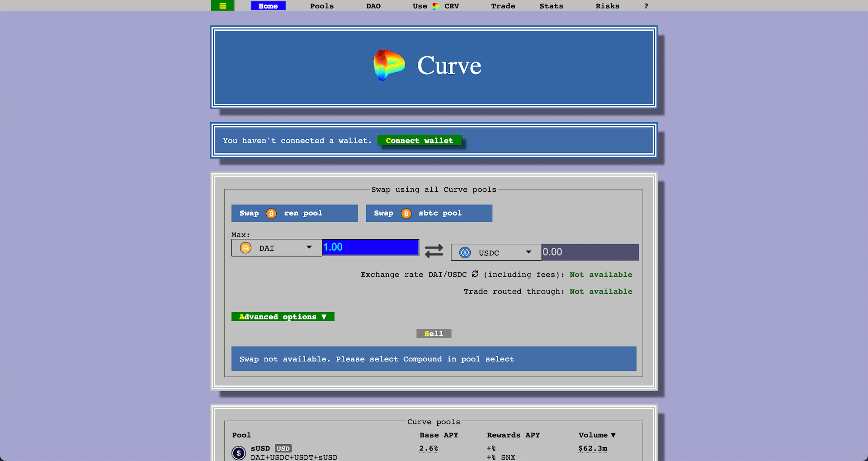Open the USDC token dropdown
Screen dimensions: 868x461
pos(528,252)
